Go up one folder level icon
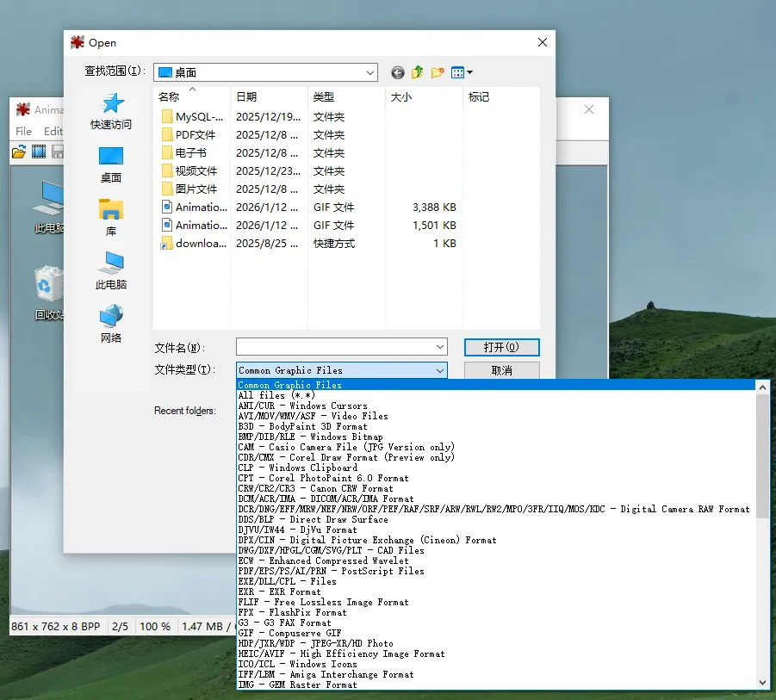The height and width of the screenshot is (700, 776). (418, 72)
